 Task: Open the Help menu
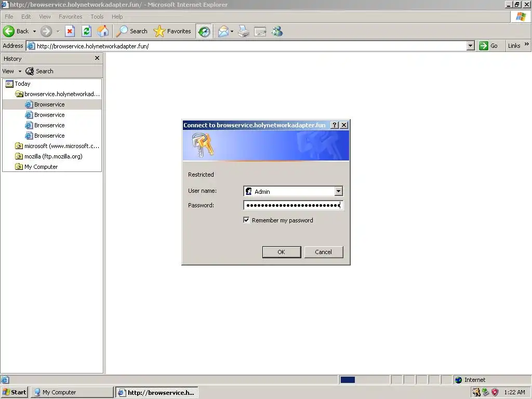(x=117, y=17)
